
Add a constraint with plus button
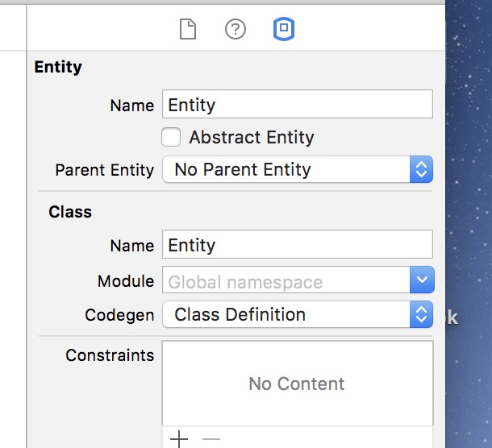179,439
